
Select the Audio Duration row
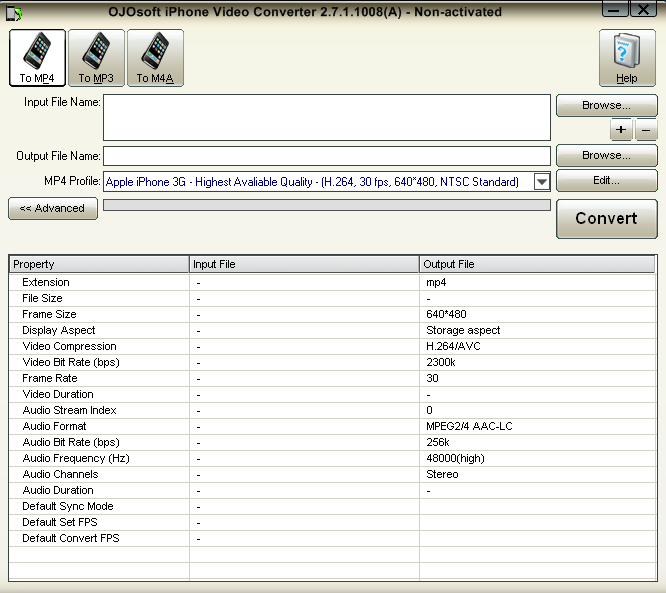(333, 491)
